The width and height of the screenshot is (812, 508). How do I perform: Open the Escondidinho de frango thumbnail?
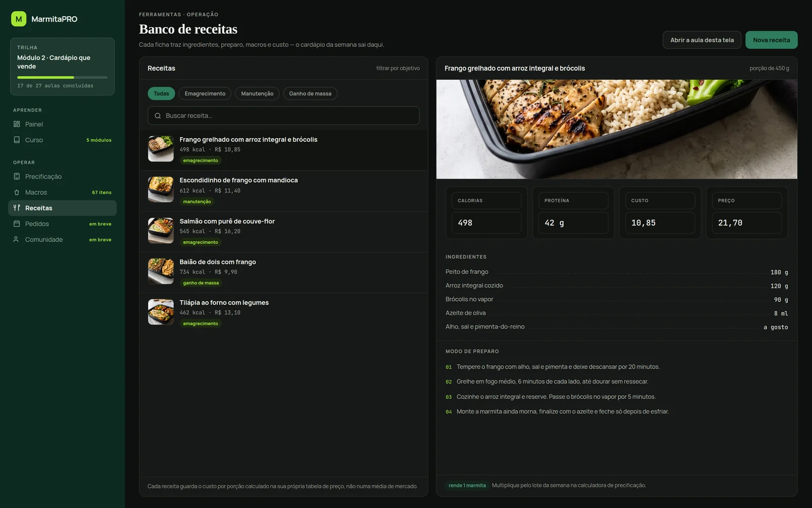[161, 189]
